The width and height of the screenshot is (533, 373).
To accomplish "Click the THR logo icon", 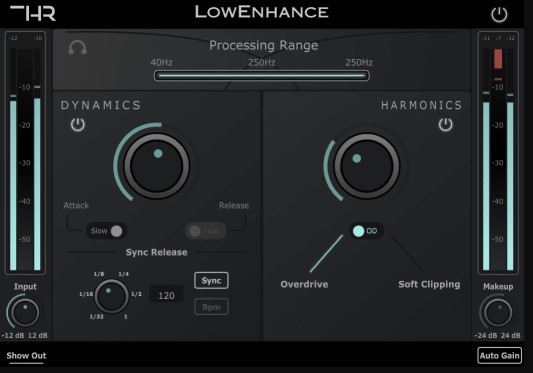I will click(x=33, y=13).
